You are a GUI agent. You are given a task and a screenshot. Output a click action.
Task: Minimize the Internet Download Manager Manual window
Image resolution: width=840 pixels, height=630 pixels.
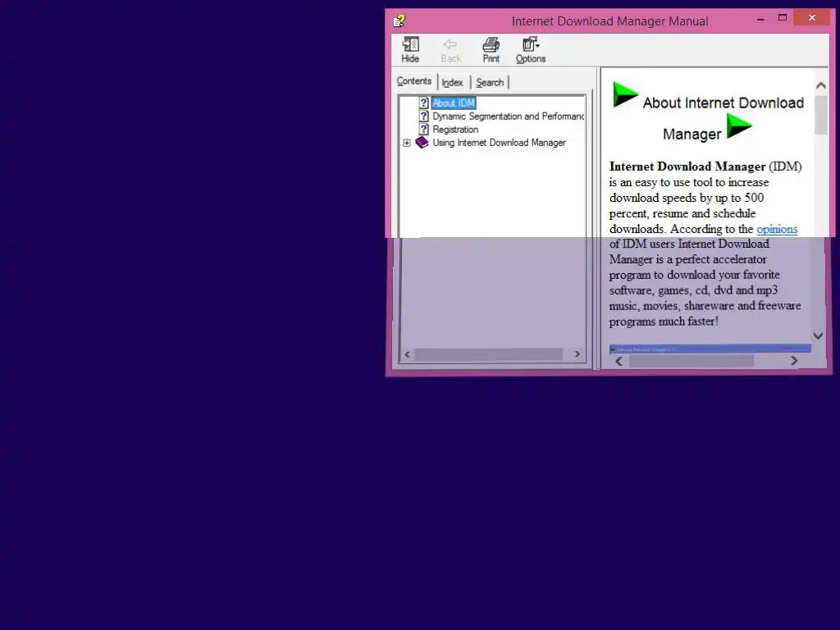760,19
